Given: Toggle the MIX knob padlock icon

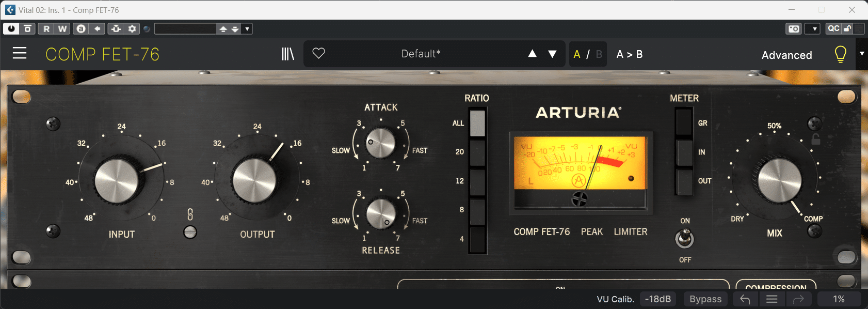Looking at the screenshot, I should pyautogui.click(x=815, y=139).
